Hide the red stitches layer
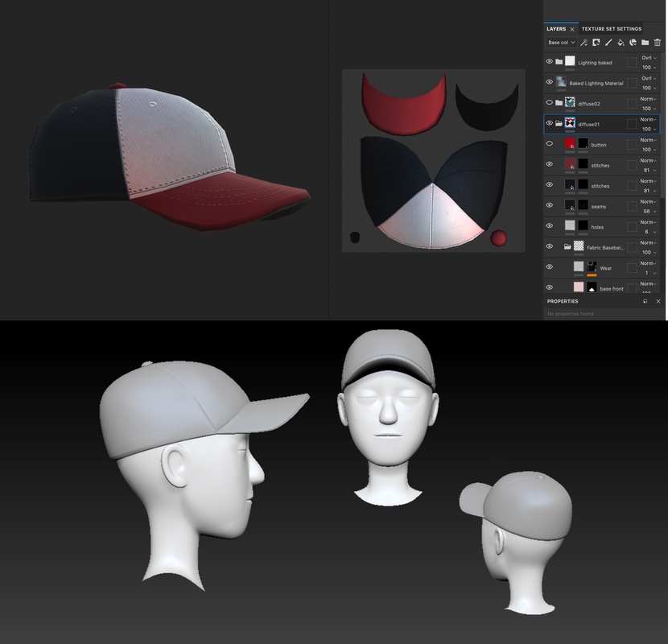 coord(550,164)
